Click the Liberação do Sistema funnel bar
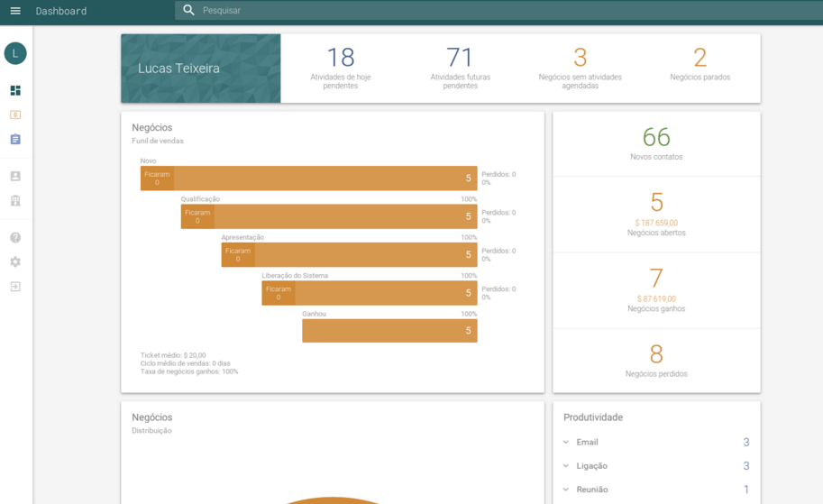Screen dimensions: 823x504 coord(370,293)
